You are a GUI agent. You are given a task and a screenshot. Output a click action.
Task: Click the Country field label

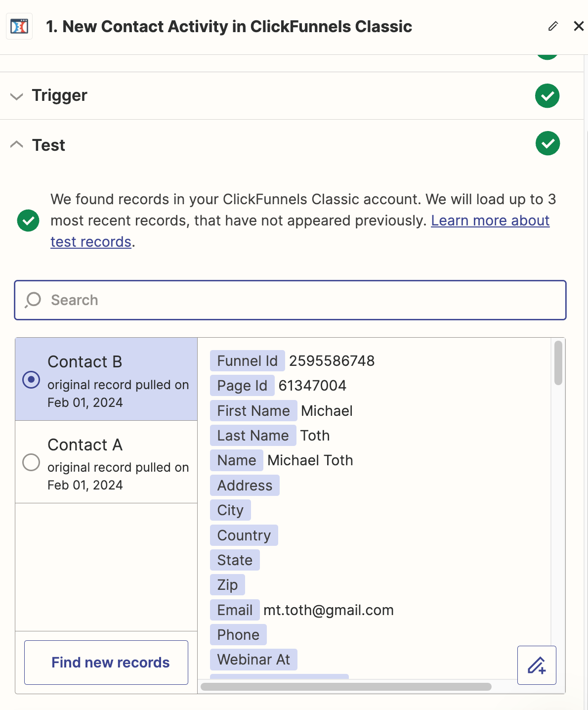coord(244,535)
